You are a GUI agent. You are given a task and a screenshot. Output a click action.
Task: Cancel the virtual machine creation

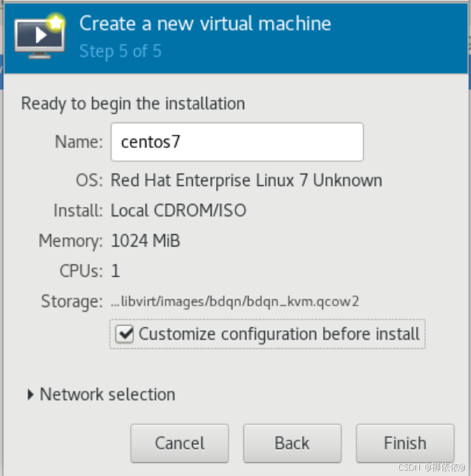tap(180, 443)
